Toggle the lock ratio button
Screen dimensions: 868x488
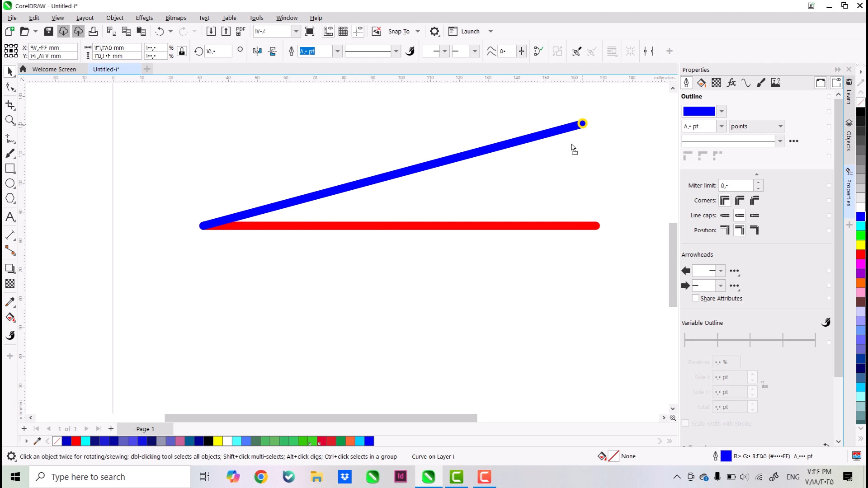[182, 51]
